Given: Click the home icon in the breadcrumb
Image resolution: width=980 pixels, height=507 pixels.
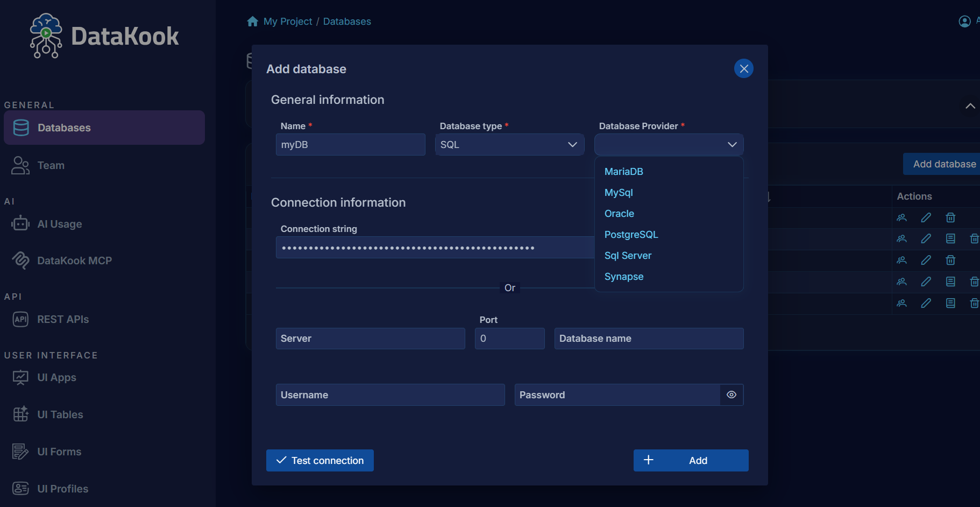Looking at the screenshot, I should click(252, 22).
